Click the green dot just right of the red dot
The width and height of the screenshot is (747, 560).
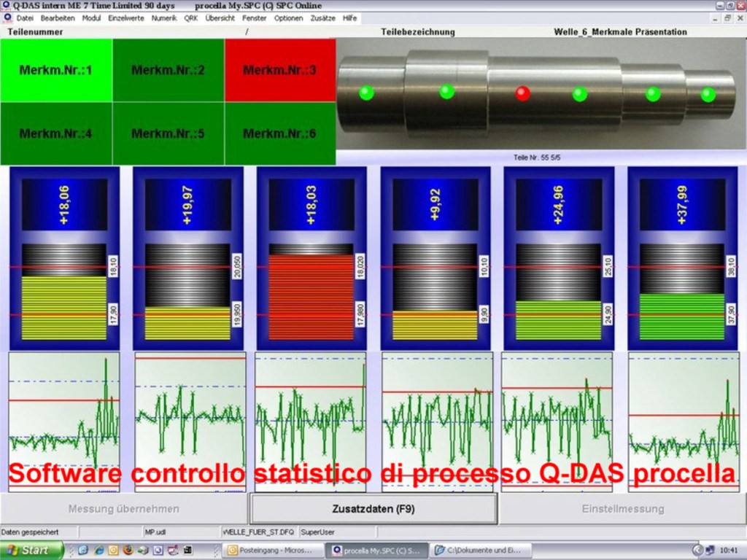[580, 94]
